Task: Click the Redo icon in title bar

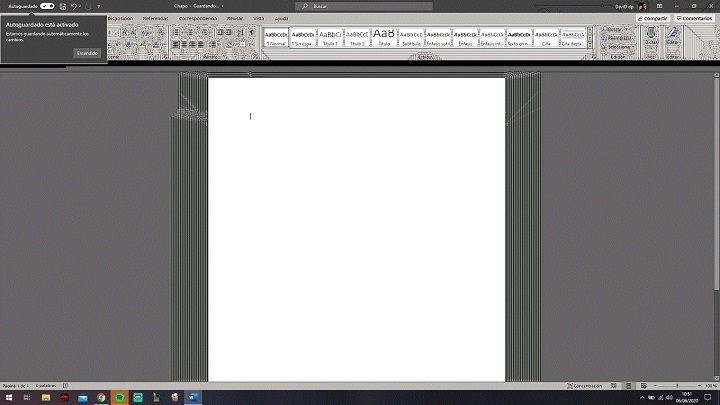Action: coord(88,6)
